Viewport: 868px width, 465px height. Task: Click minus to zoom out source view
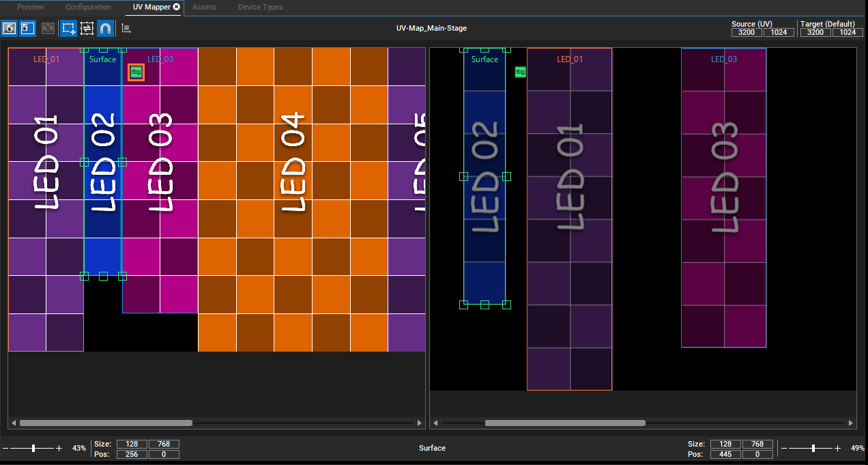click(x=5, y=448)
